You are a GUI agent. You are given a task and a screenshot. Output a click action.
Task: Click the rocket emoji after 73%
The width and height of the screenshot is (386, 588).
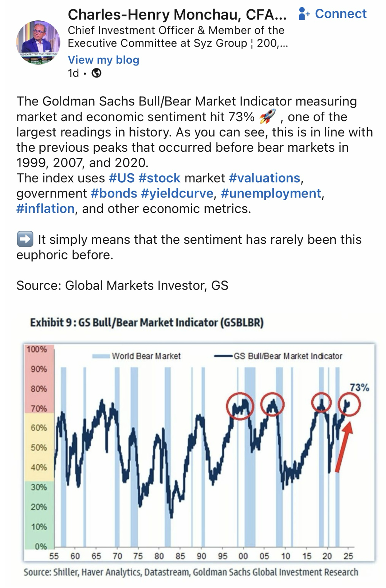[x=268, y=116]
